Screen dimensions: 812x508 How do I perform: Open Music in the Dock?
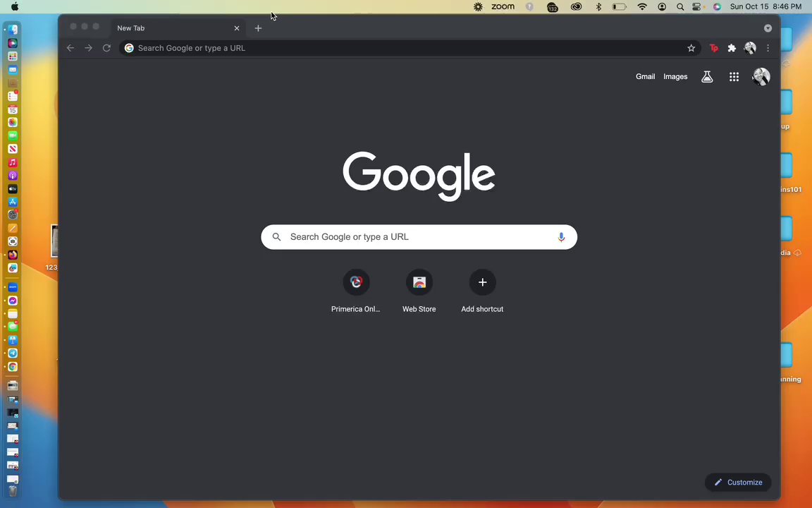click(13, 162)
